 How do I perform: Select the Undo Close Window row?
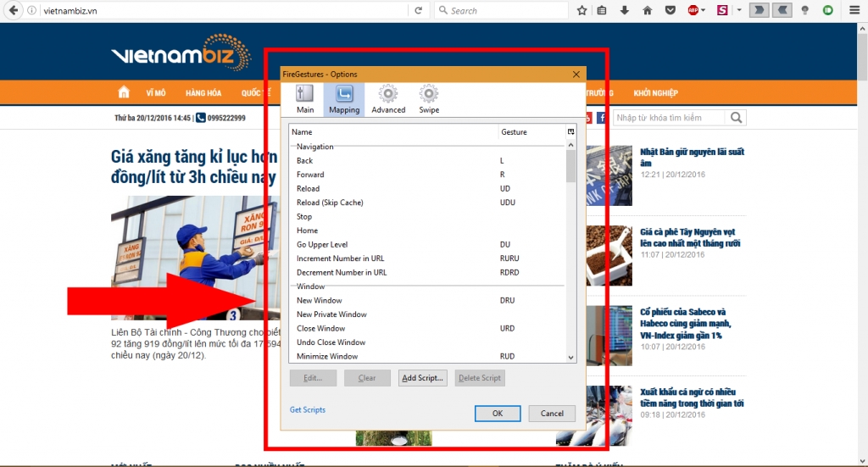pos(427,342)
